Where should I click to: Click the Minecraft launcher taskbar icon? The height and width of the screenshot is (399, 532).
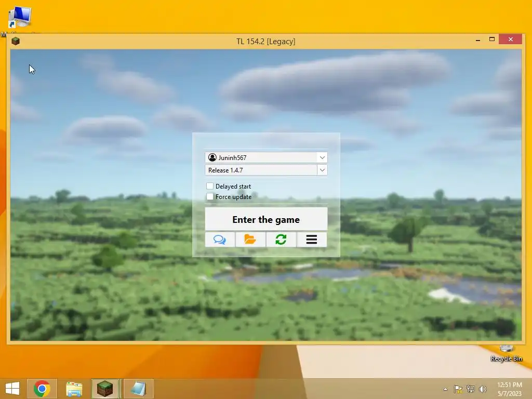click(x=105, y=389)
